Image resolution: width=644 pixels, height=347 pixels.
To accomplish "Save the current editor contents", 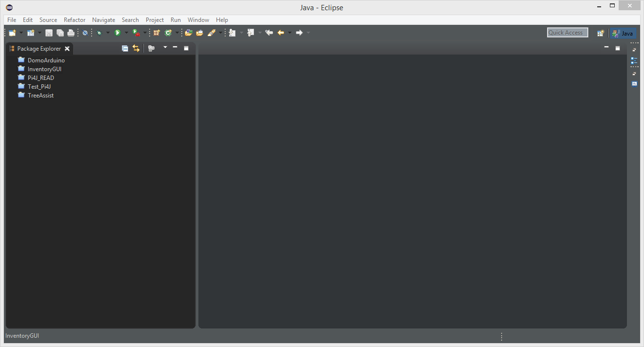I will (x=49, y=33).
